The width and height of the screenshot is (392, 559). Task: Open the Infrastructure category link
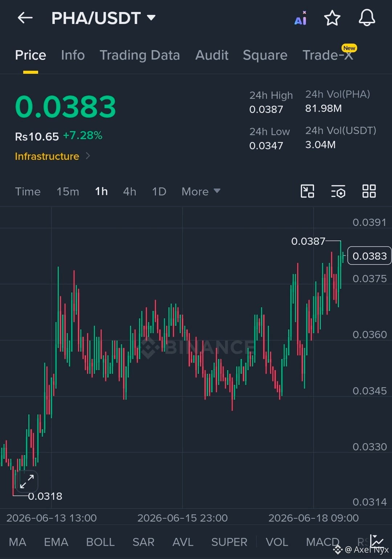[x=47, y=156]
